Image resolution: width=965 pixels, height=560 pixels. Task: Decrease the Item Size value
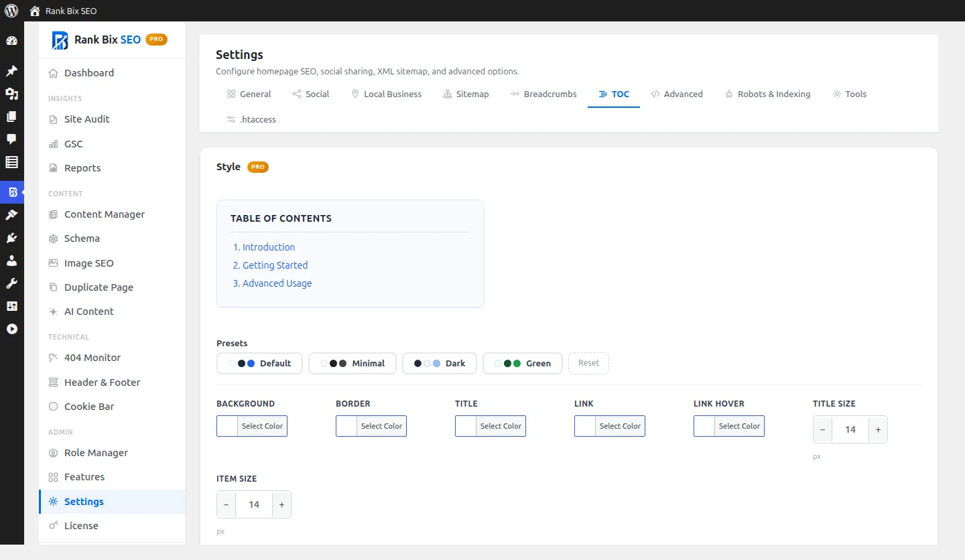[x=226, y=504]
